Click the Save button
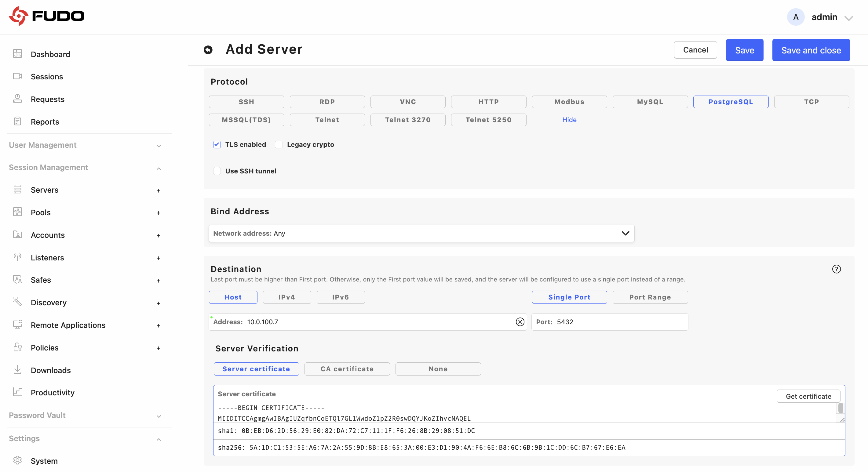 745,50
